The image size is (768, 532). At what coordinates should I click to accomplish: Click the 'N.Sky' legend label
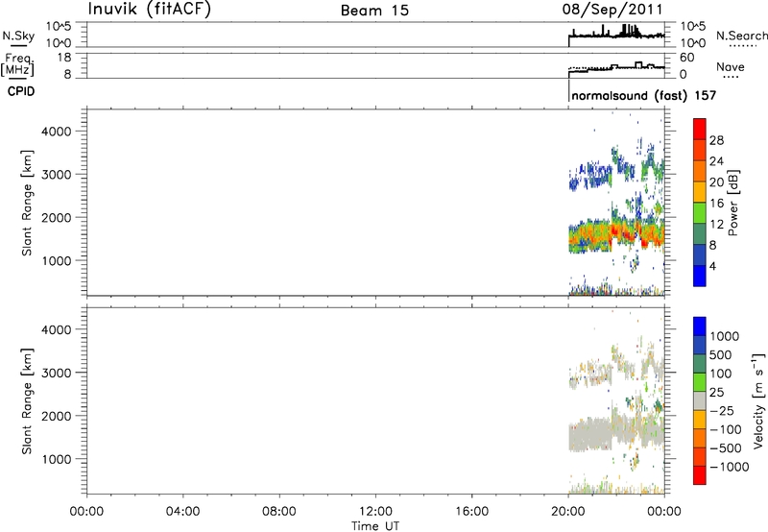tap(18, 36)
